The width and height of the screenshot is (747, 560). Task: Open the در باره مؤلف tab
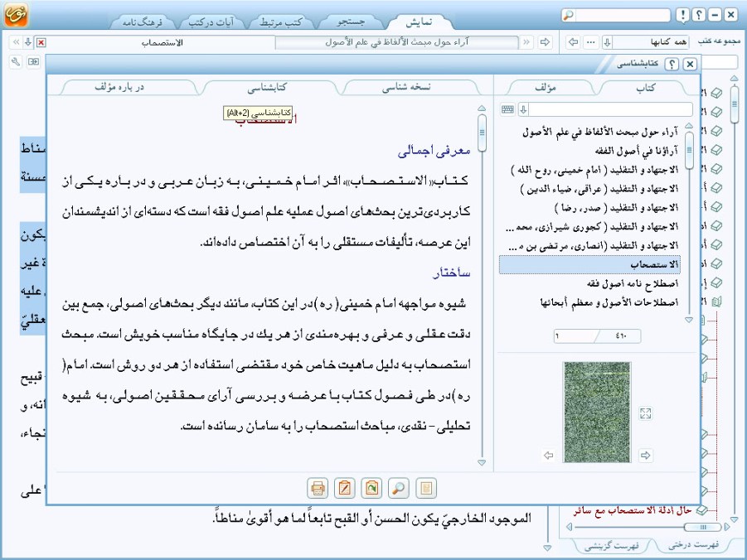[x=119, y=87]
